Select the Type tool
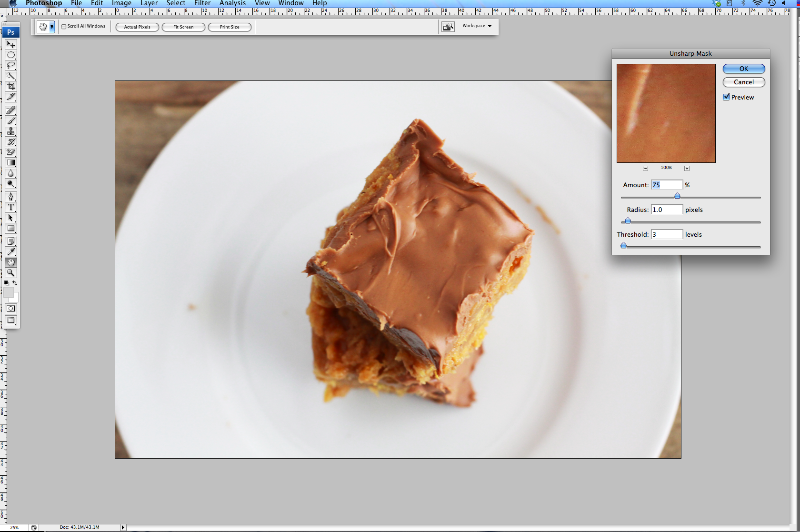Viewport: 800px width, 532px height. 11,207
